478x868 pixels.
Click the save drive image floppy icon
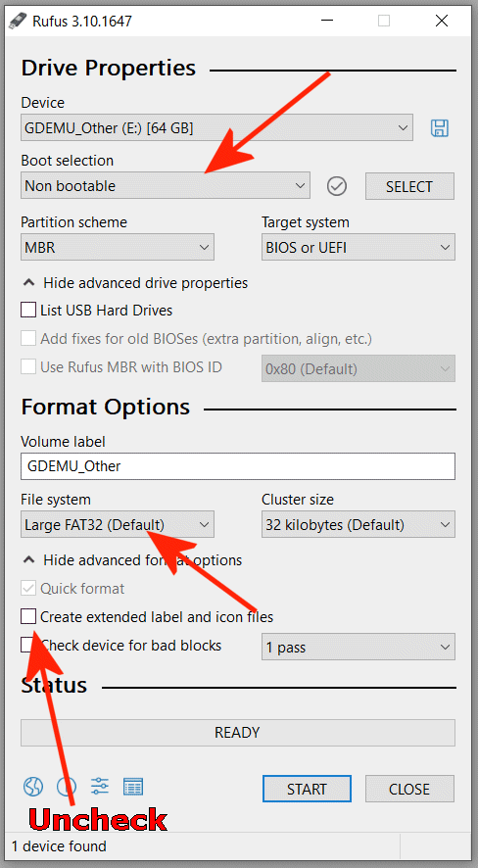439,128
